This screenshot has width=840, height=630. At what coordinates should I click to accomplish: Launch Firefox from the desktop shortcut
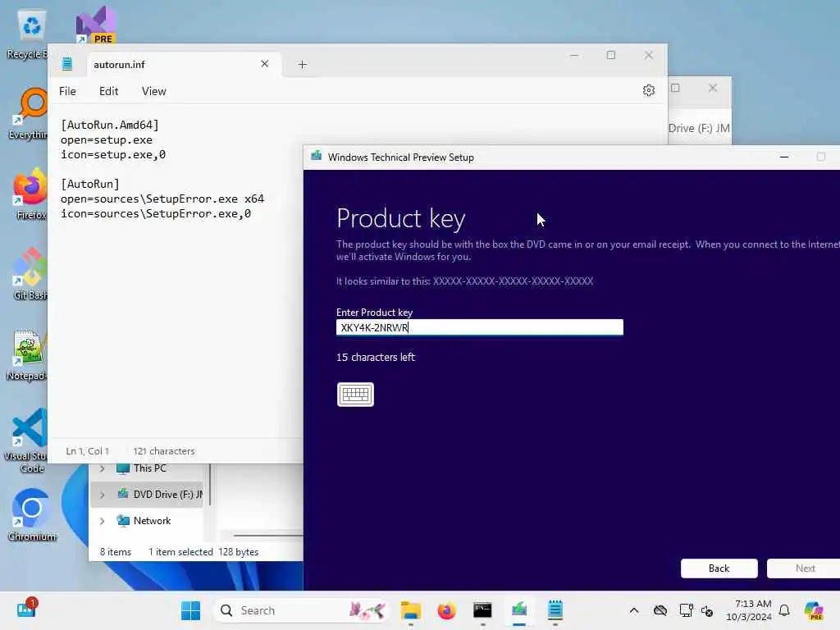tap(30, 194)
